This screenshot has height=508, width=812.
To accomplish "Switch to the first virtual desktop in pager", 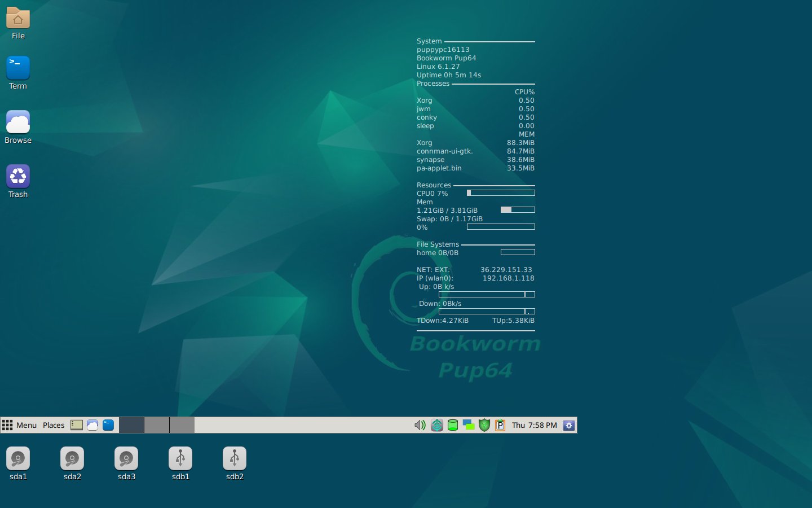I will 131,425.
